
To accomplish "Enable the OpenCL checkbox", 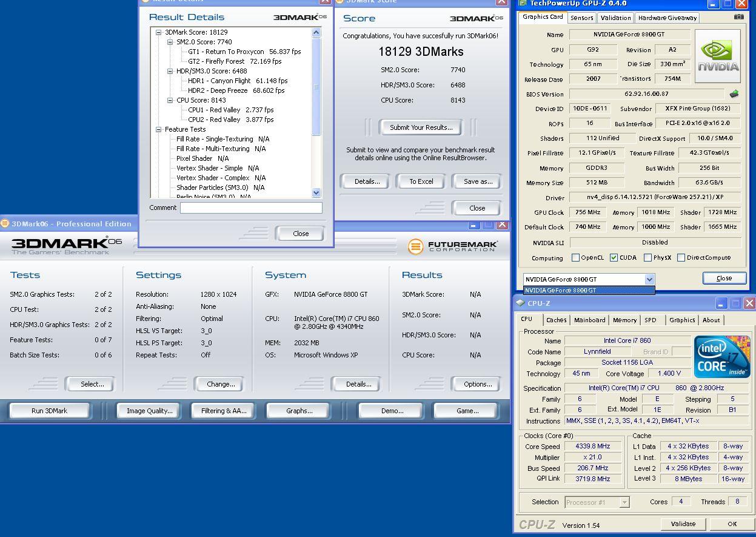I will tap(575, 258).
